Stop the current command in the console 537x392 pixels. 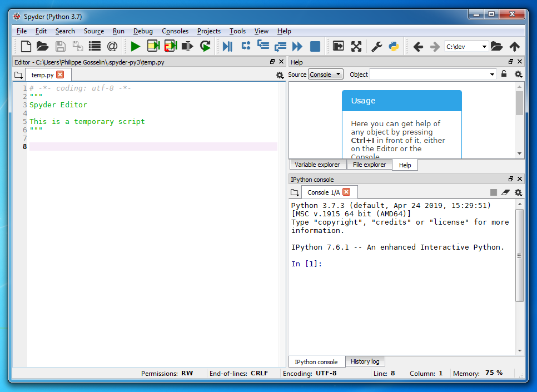[x=494, y=192]
